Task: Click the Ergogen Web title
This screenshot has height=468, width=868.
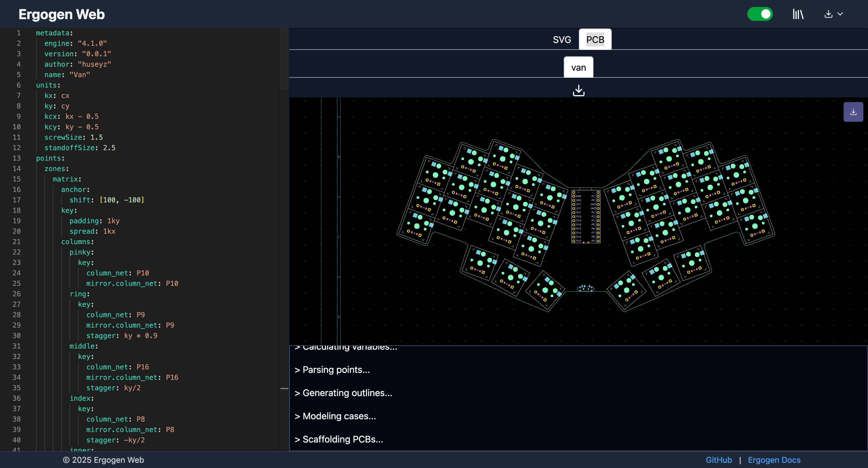Action: coord(62,14)
